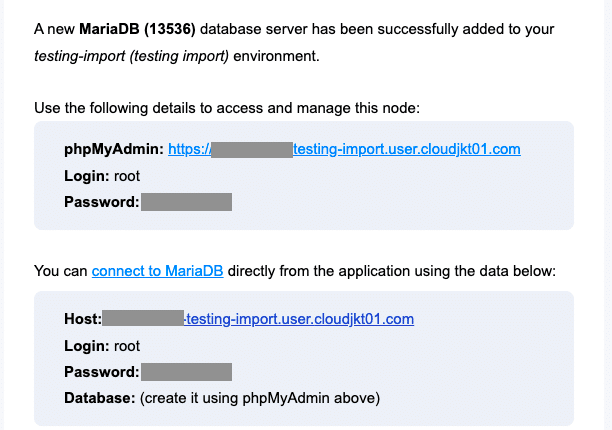Viewport: 612px width, 430px height.
Task: Click 'Login: root' in phpMyAdmin details box
Action: point(102,176)
